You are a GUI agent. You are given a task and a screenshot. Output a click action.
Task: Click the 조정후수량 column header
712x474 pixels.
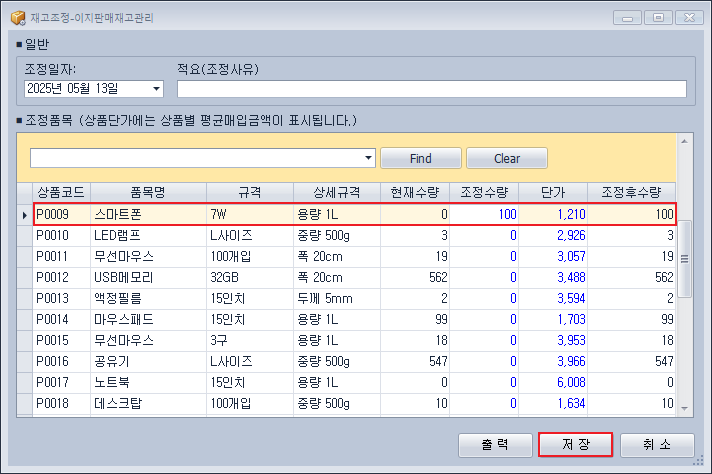632,193
